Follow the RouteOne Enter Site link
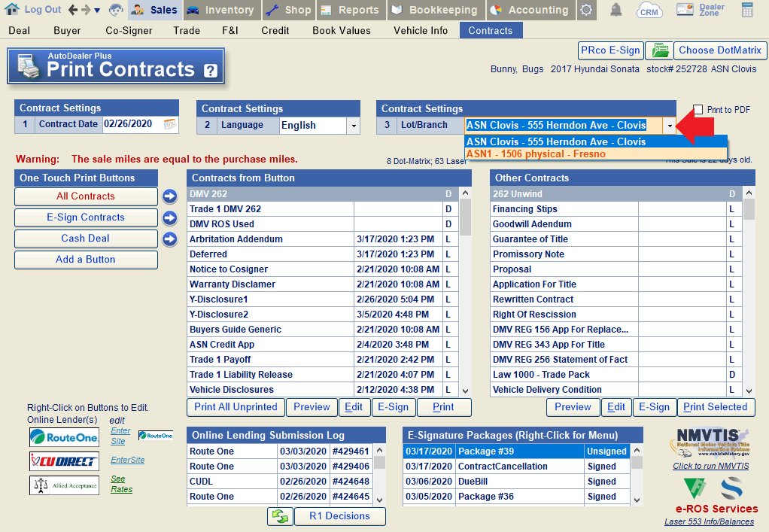The width and height of the screenshot is (769, 532). 120,436
